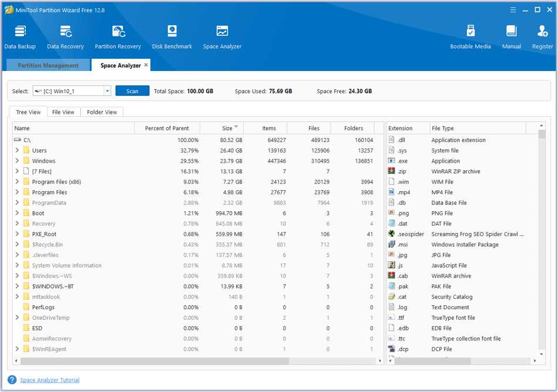The width and height of the screenshot is (558, 392).
Task: Launch the Data Recovery tool
Action: tap(65, 36)
